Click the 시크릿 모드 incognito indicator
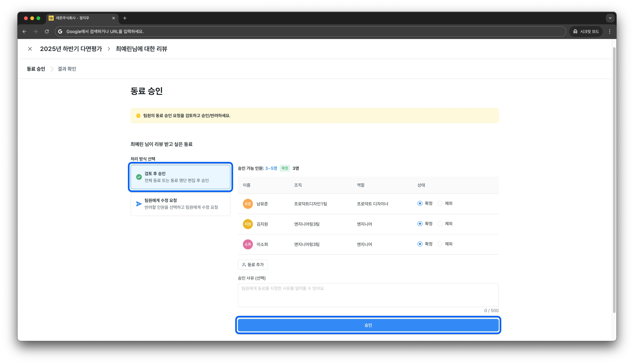The width and height of the screenshot is (634, 364). [x=586, y=32]
